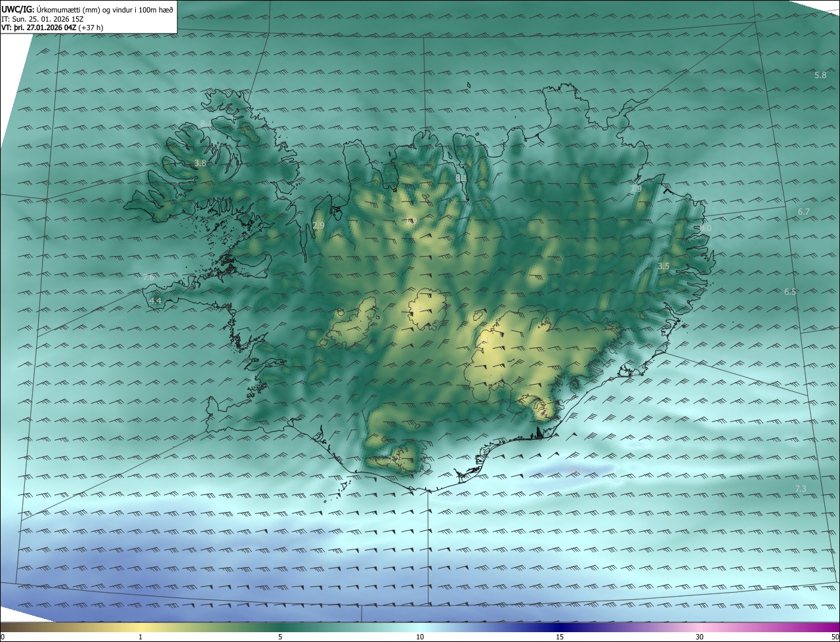Click the 7.9 value label
This screenshot has height=642, width=840.
[x=636, y=189]
